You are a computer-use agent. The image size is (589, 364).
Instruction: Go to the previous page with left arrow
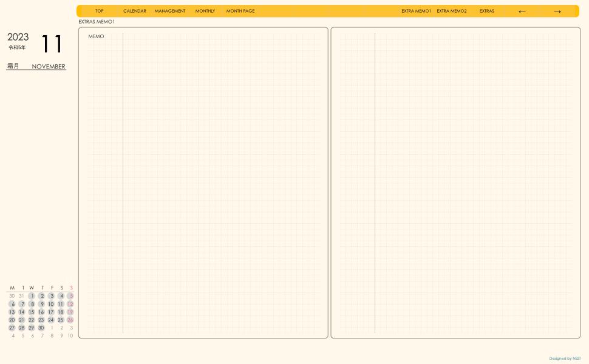(x=522, y=12)
